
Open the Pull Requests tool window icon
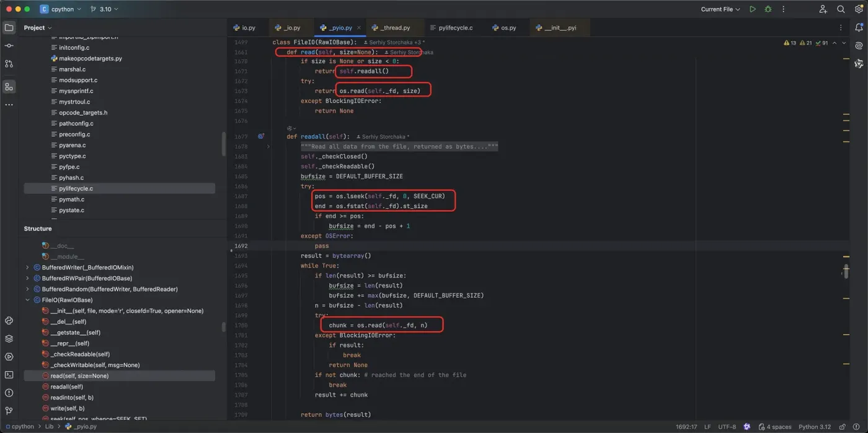click(9, 64)
